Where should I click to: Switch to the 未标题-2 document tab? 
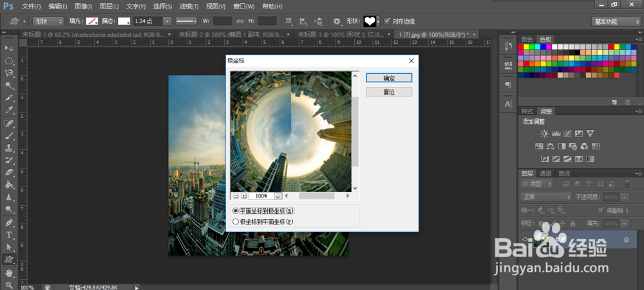(231, 35)
